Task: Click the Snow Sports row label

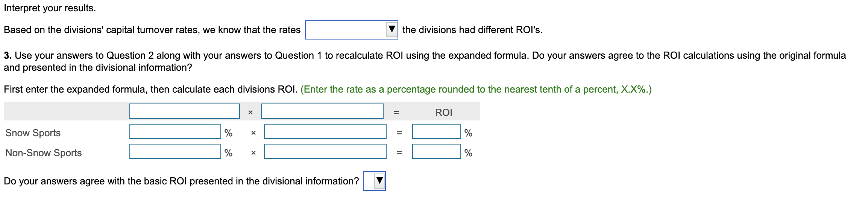Action: click(33, 133)
